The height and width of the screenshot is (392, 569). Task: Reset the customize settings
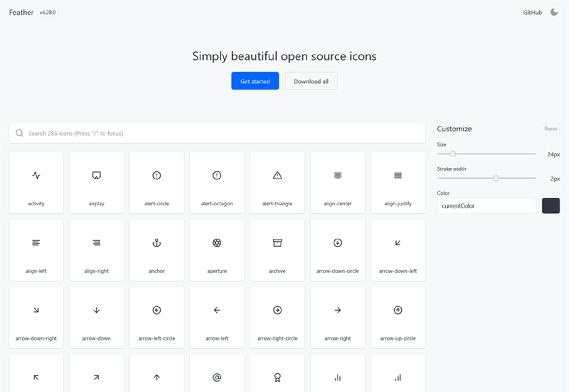coord(551,129)
